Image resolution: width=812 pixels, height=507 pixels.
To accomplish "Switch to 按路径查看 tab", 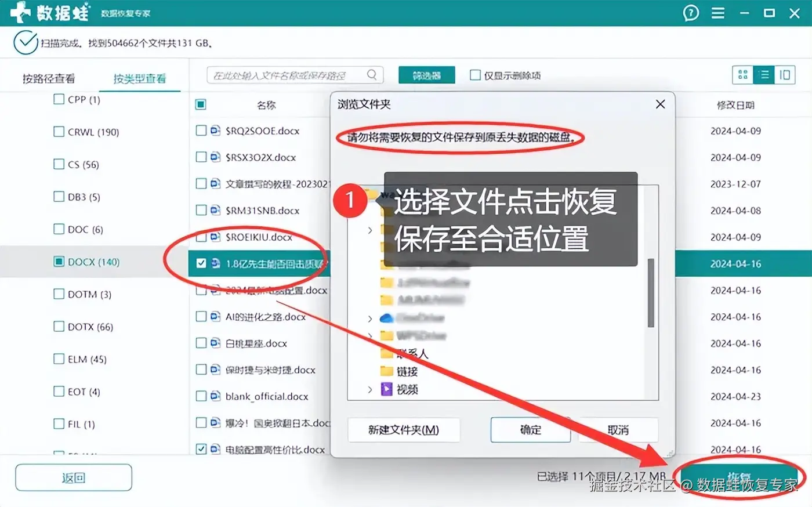I will click(49, 78).
